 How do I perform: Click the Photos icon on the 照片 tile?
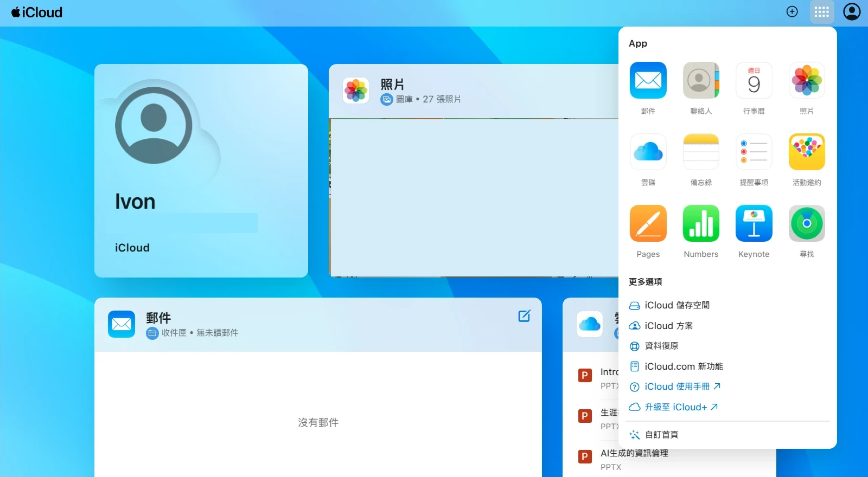(x=356, y=91)
